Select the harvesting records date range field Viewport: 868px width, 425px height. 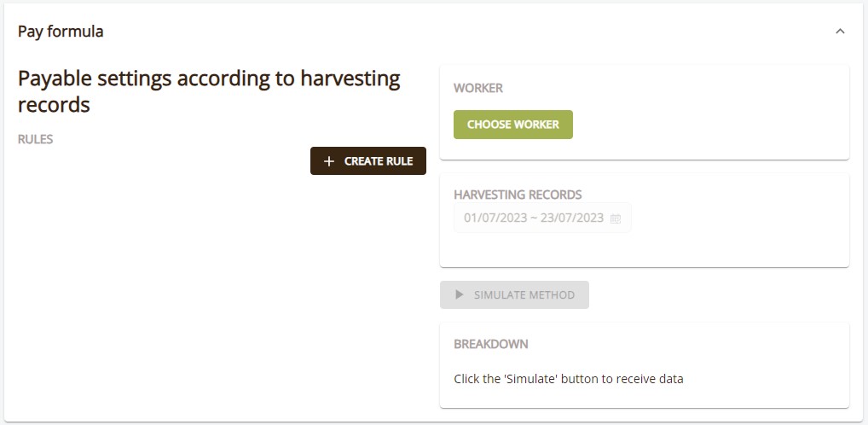point(542,218)
